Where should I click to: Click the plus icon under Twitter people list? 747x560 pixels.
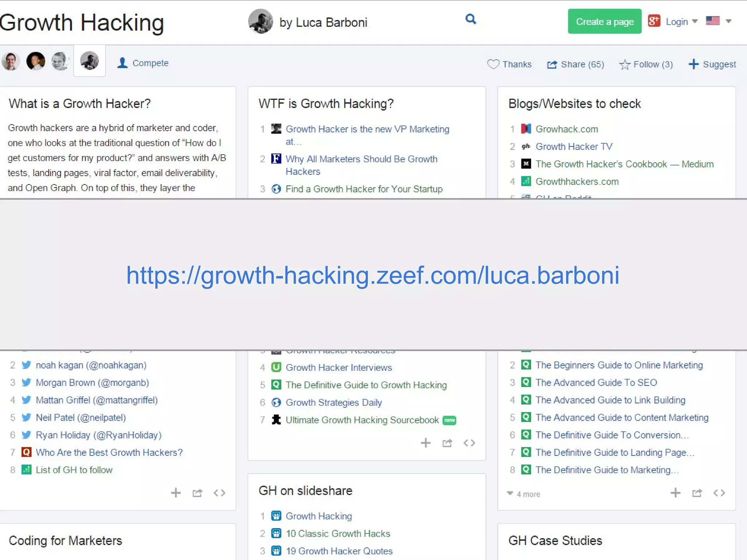(x=176, y=493)
